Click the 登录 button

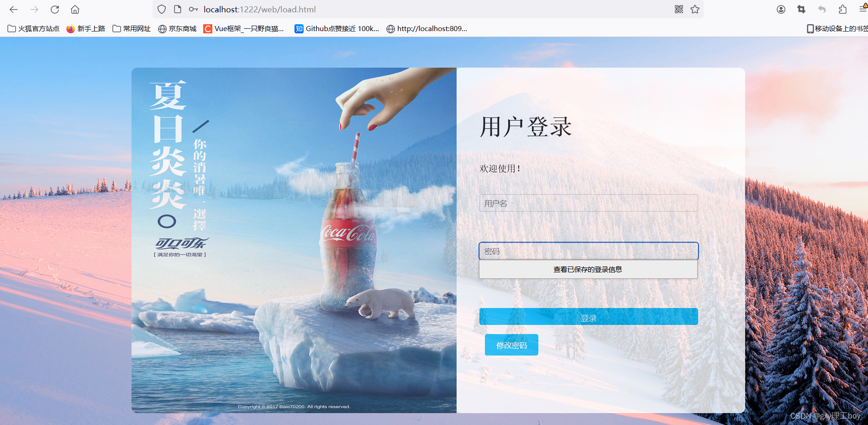click(589, 317)
